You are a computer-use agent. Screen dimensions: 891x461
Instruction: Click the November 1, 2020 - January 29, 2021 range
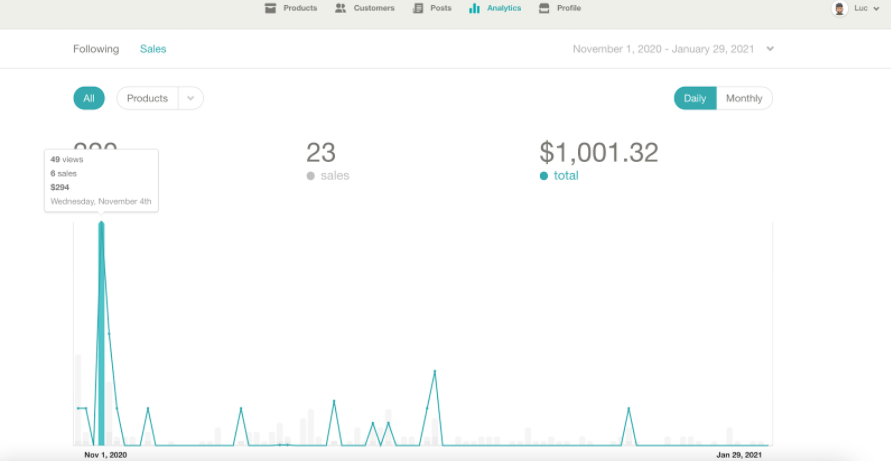663,49
